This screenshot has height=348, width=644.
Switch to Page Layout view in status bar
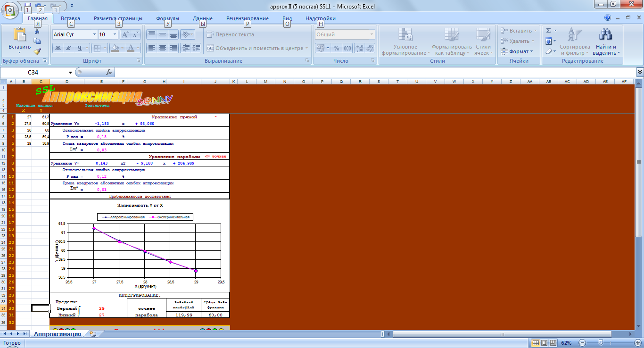[545, 342]
